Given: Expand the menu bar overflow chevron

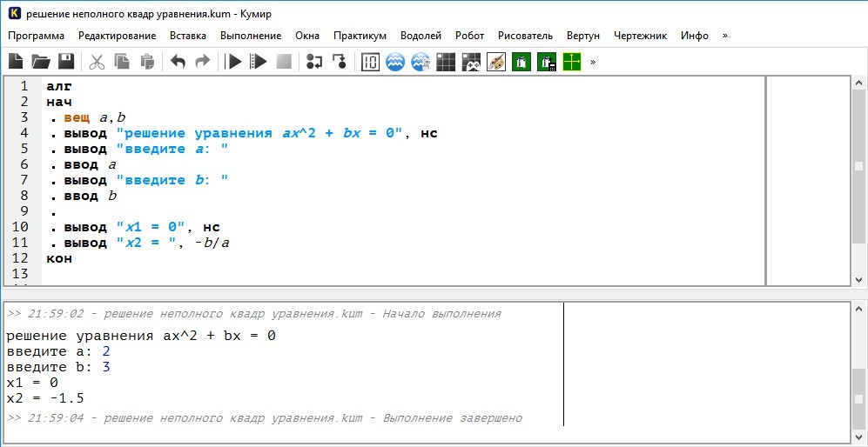Looking at the screenshot, I should point(725,36).
